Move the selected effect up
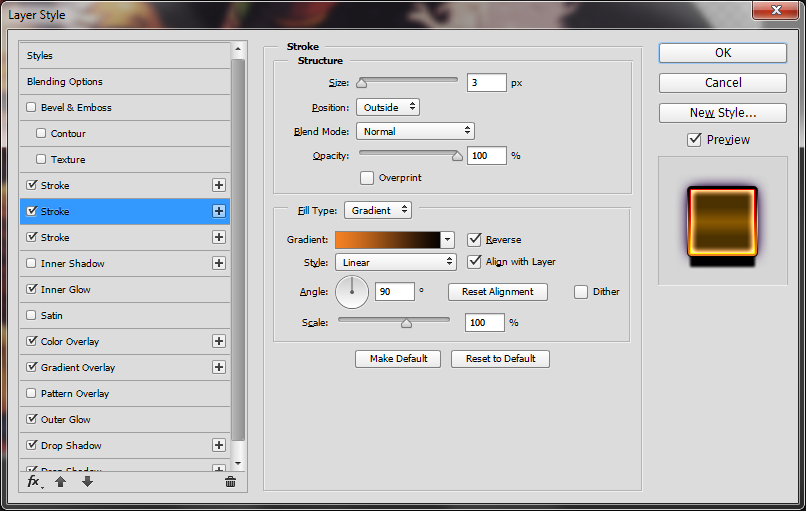This screenshot has width=806, height=511. 61,482
